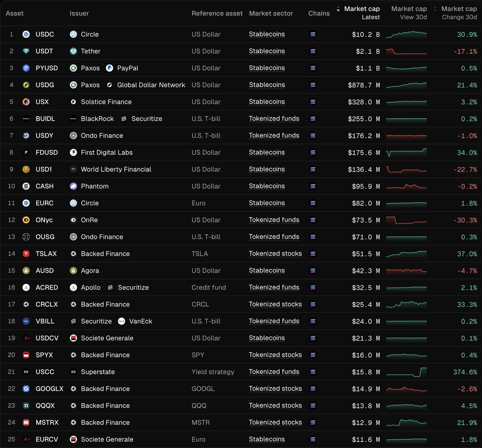
Task: Click the Solstice Finance issuer icon
Action: 73,102
